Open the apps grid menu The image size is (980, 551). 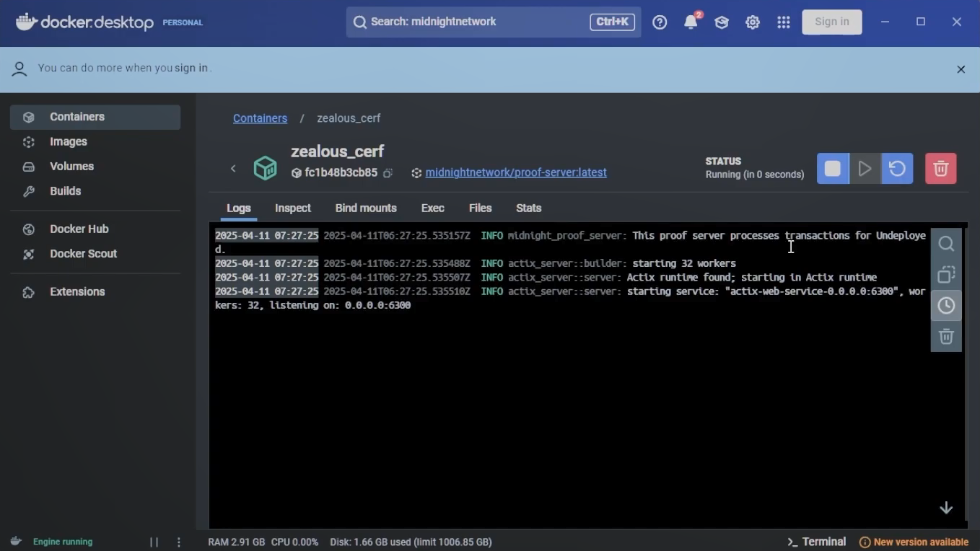pos(784,22)
